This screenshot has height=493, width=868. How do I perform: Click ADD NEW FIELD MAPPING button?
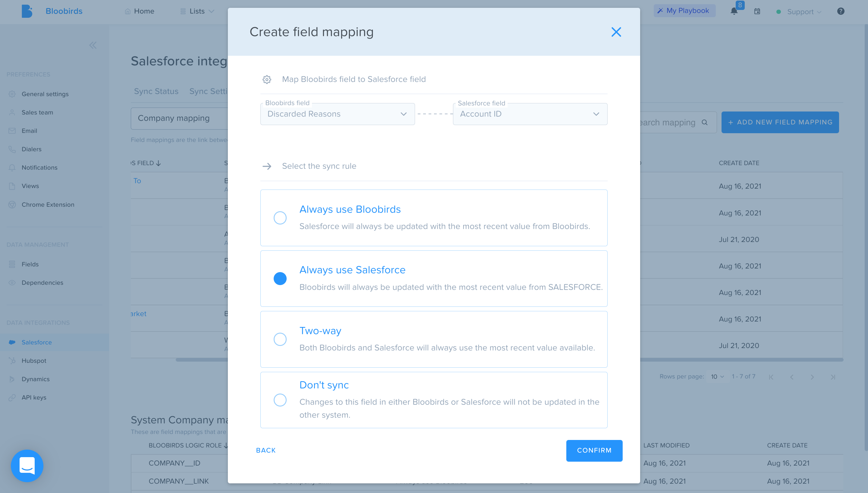point(780,122)
